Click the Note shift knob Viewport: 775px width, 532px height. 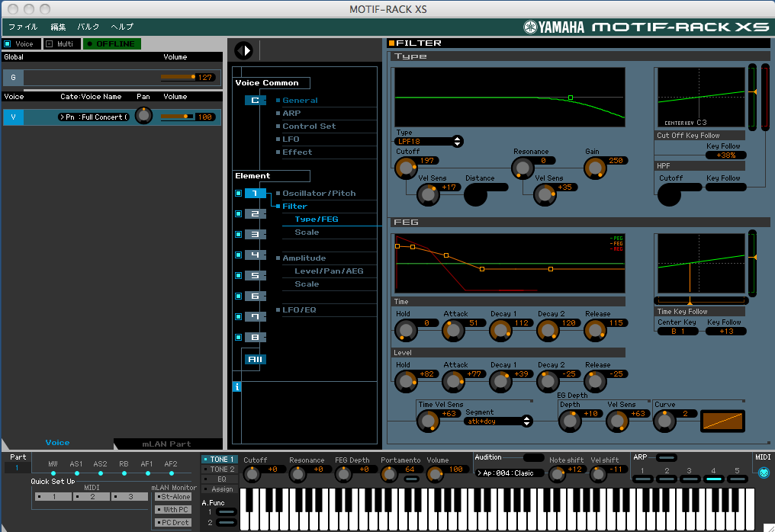coord(557,474)
